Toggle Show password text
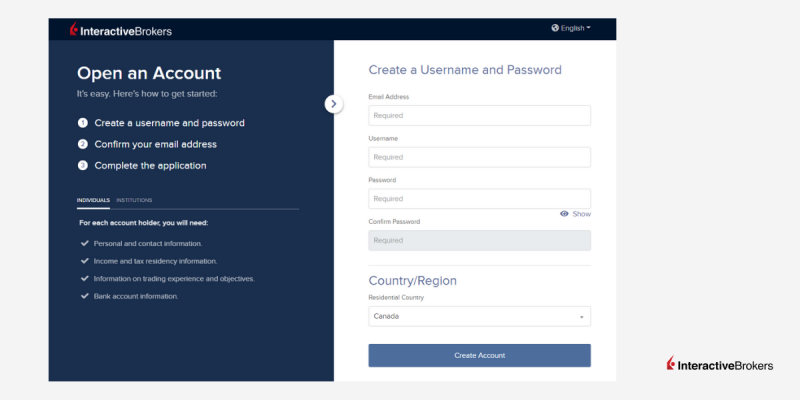This screenshot has width=800, height=400. point(581,214)
